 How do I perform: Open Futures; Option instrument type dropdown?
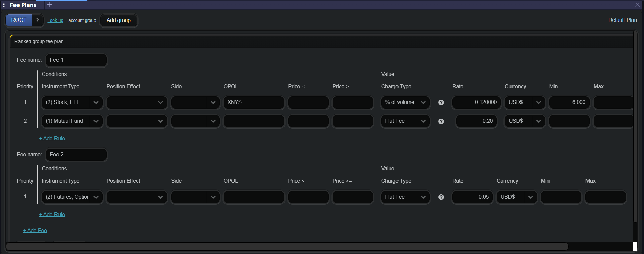click(x=72, y=197)
